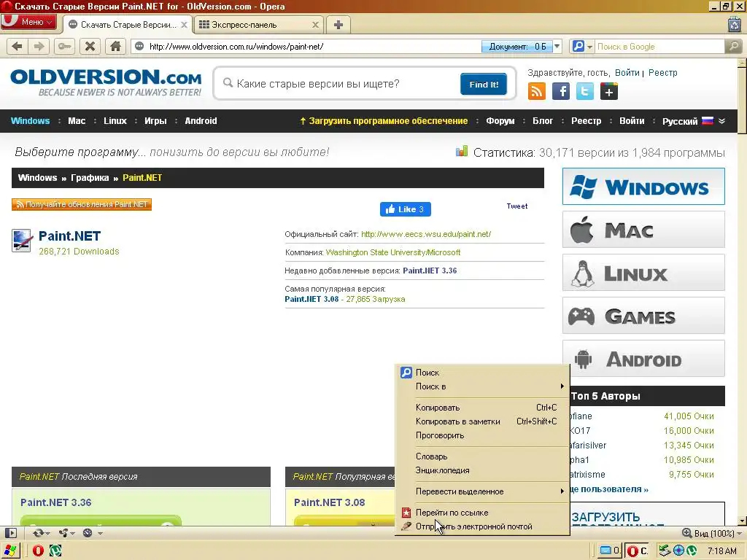Open the Paint.NET 3.08 popular version link
747x560 pixels.
click(x=311, y=299)
